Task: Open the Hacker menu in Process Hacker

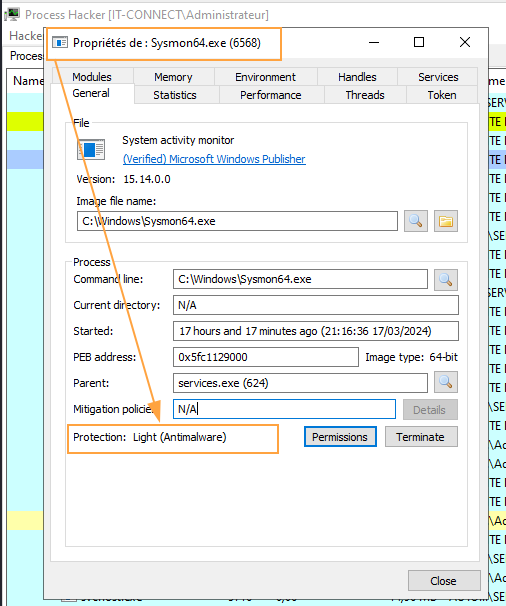Action: [26, 36]
